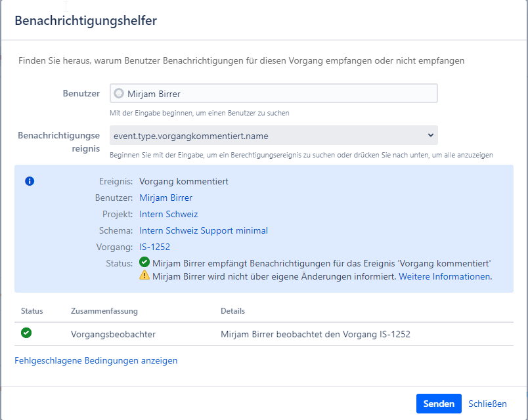Click the user avatar icon in Benutzer field
Image resolution: width=528 pixels, height=420 pixels.
[119, 93]
